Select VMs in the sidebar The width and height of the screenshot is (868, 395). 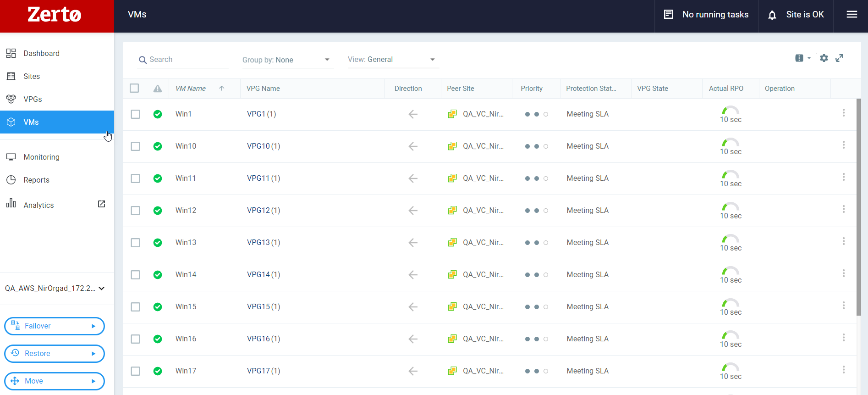[x=57, y=122]
